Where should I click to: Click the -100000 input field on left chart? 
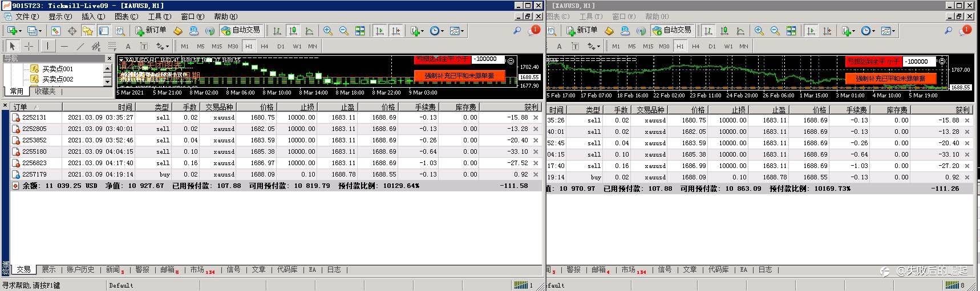click(489, 59)
